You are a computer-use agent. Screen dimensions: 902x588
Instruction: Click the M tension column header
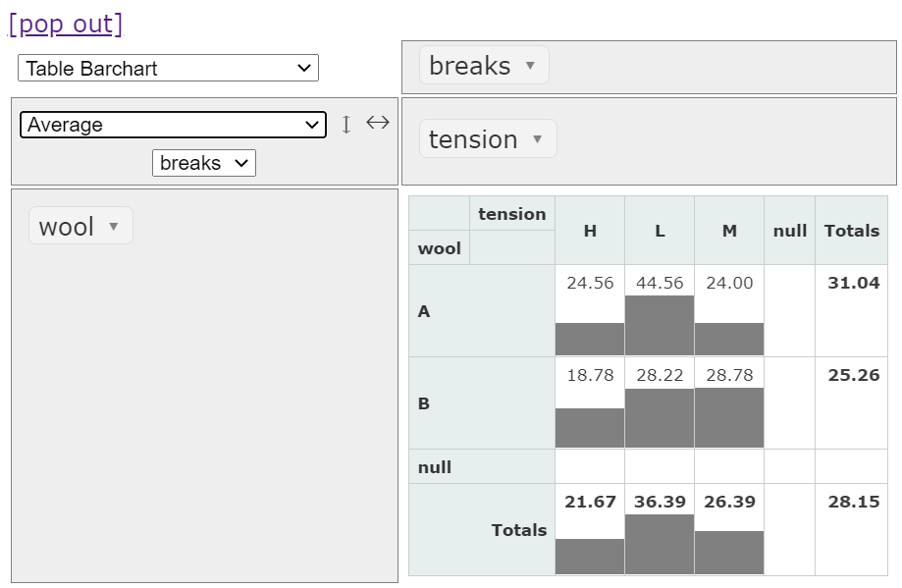729,231
